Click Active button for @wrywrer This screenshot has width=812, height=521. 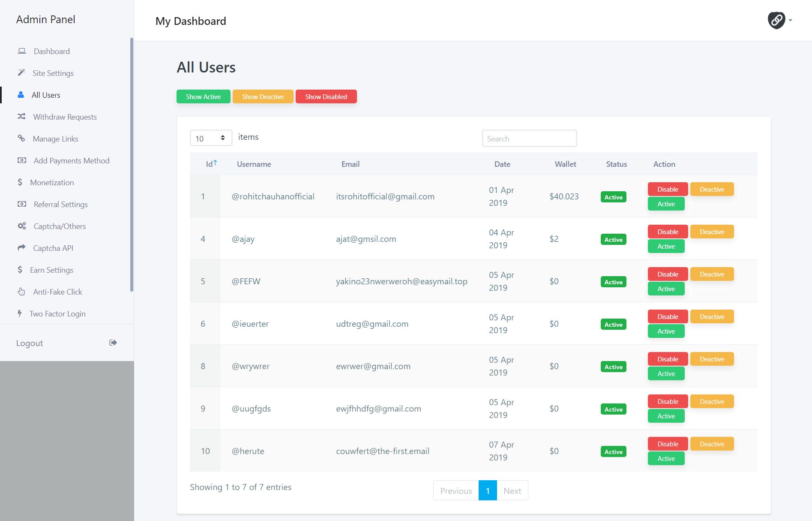[x=666, y=373]
